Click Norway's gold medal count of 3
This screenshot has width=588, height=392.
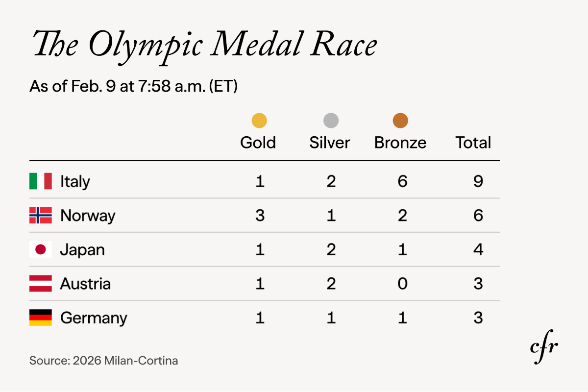click(x=260, y=216)
